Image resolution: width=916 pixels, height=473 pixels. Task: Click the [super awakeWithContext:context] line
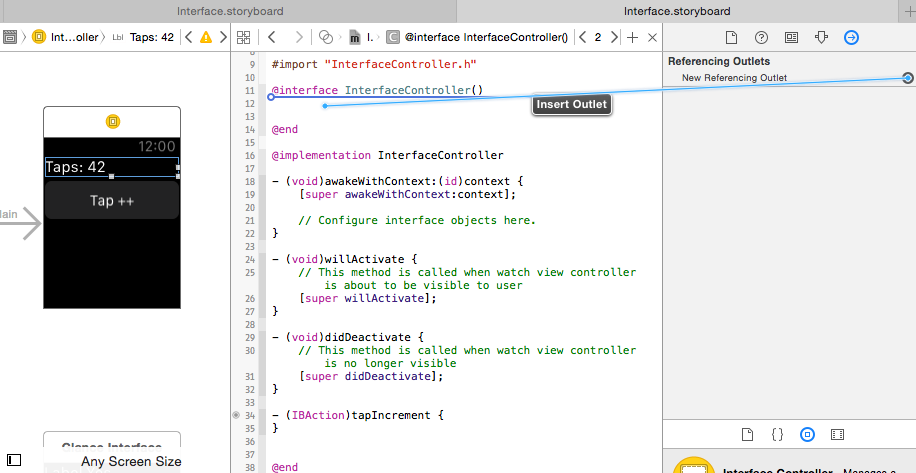point(407,194)
